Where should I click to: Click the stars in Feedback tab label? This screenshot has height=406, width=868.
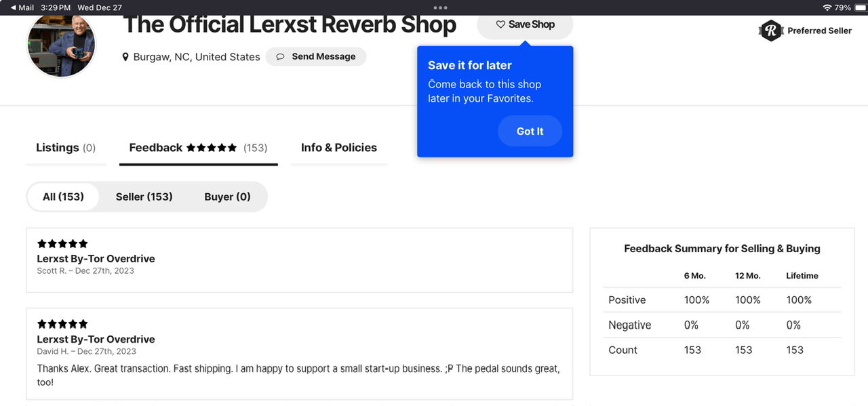212,148
